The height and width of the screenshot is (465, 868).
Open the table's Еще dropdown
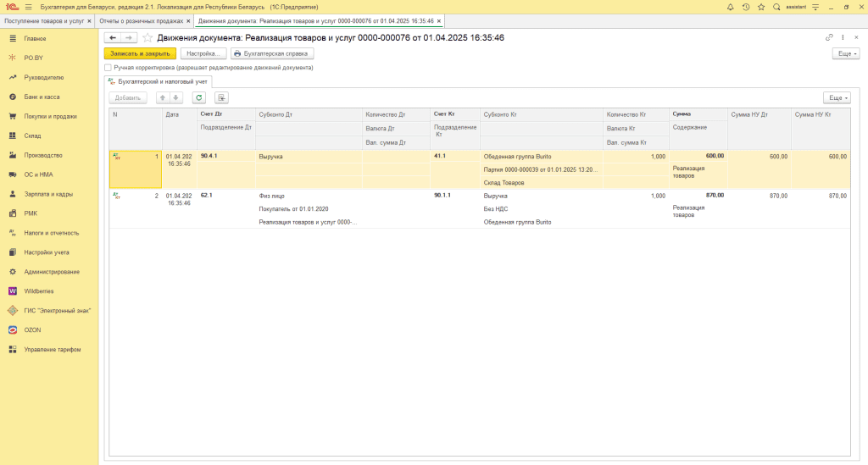[x=837, y=98]
